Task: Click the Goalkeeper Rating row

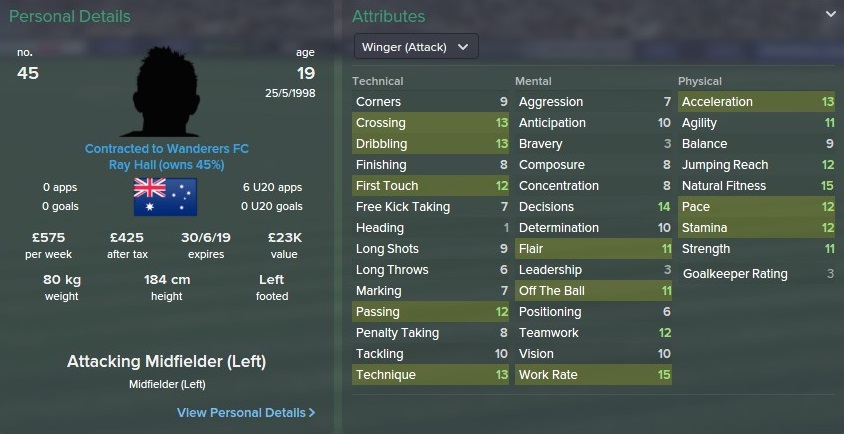Action: pyautogui.click(x=757, y=274)
